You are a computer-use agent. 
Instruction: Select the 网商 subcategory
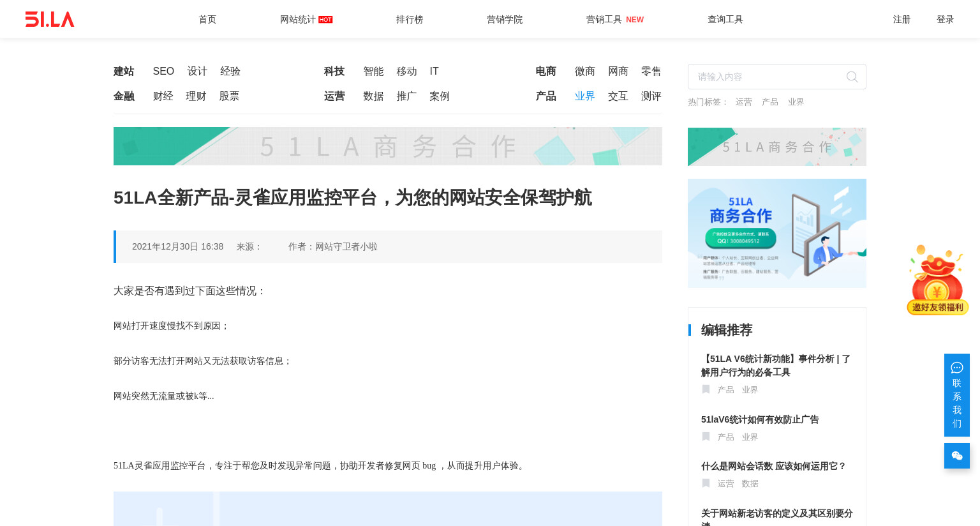pos(618,71)
